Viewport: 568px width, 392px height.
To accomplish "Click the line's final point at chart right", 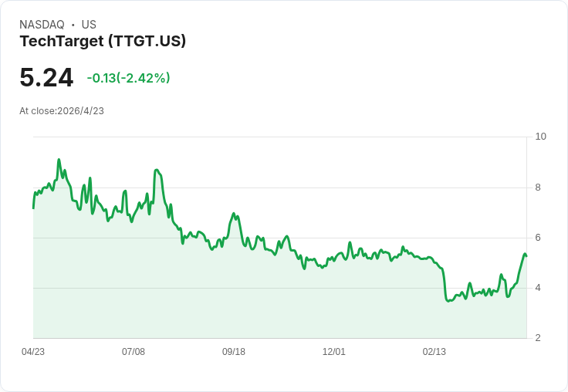I will [526, 256].
